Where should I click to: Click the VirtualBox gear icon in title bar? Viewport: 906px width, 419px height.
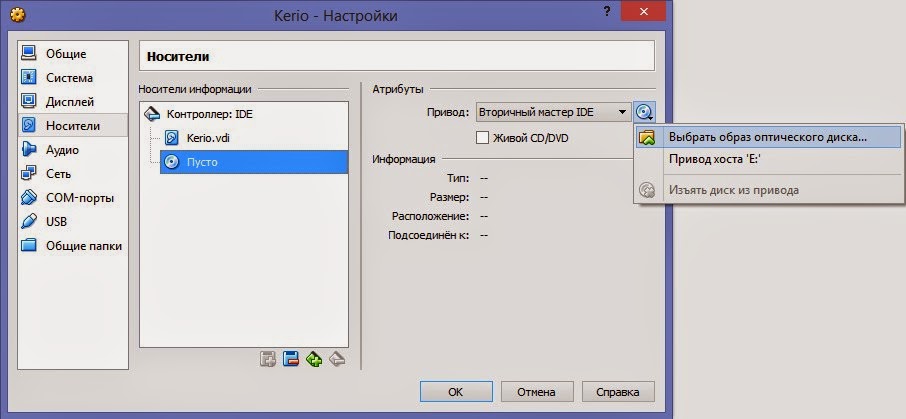(x=17, y=15)
